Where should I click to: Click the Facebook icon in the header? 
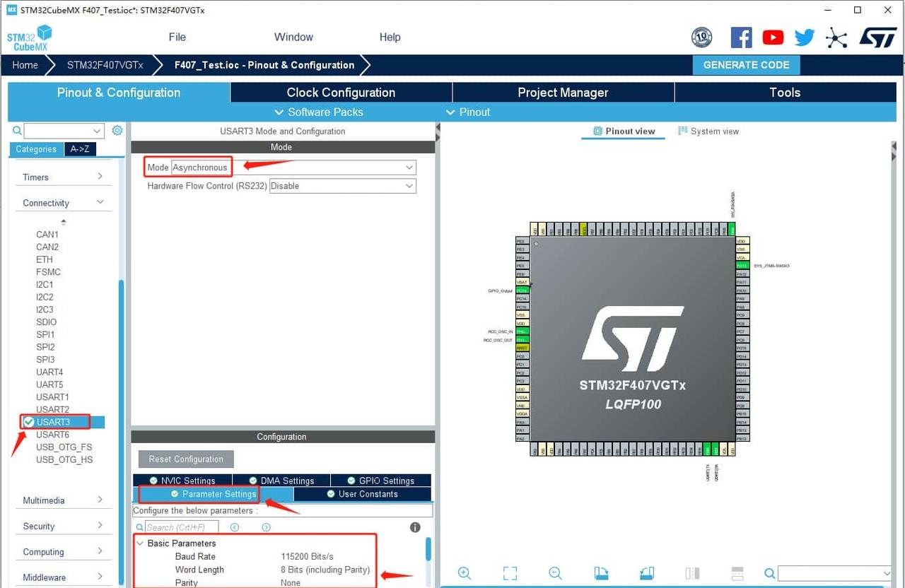[741, 37]
